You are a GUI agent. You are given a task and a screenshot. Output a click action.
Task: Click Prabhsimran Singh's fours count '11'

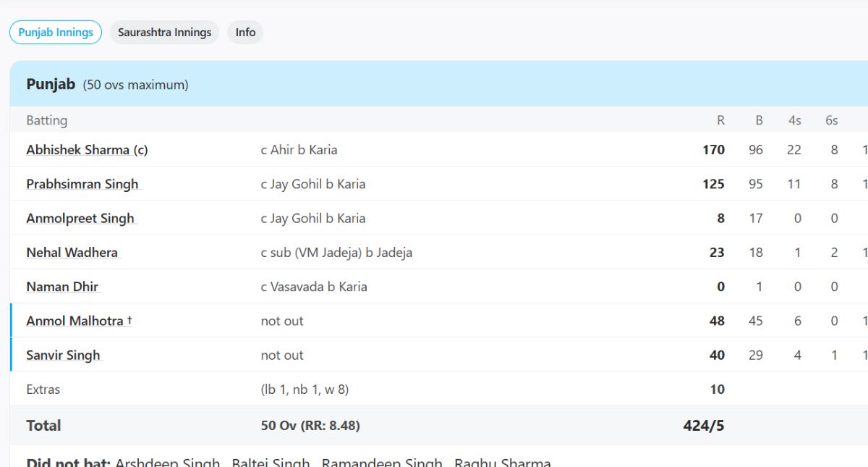coord(794,184)
